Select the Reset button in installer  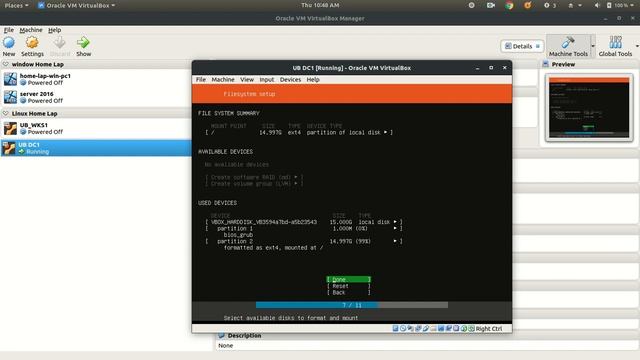349,286
